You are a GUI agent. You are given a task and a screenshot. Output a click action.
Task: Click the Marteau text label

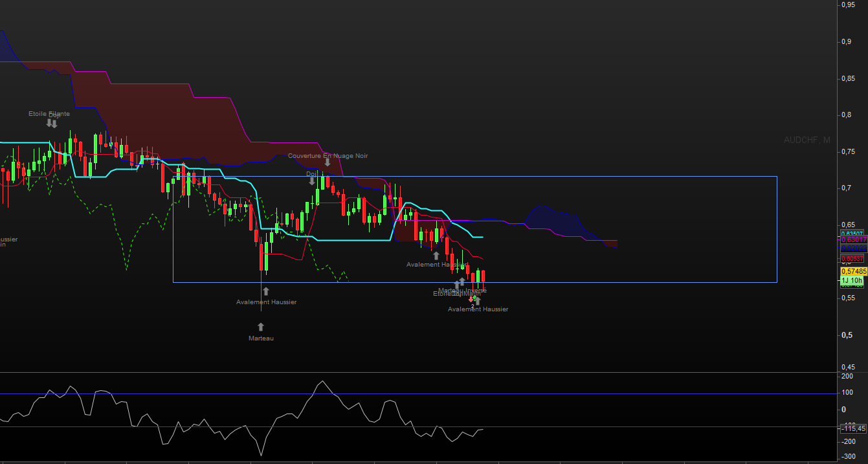(262, 338)
